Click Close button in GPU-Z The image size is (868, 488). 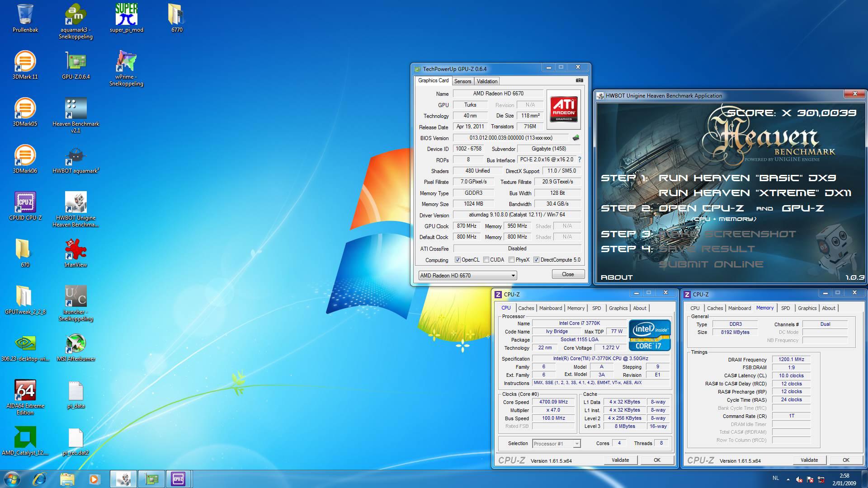pyautogui.click(x=568, y=274)
